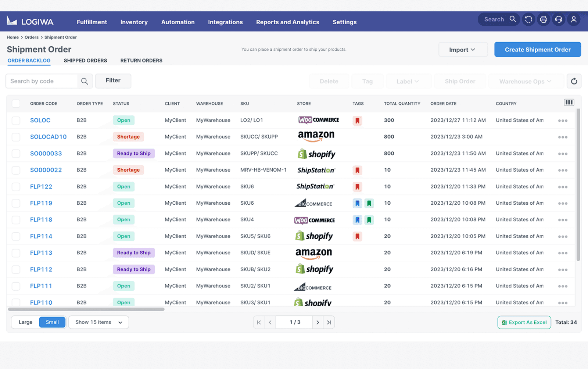Open the print dialog from top bar
588x369 pixels.
pos(544,19)
